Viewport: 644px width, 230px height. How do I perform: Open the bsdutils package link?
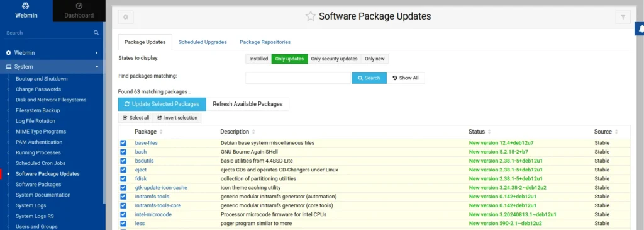[x=144, y=161]
